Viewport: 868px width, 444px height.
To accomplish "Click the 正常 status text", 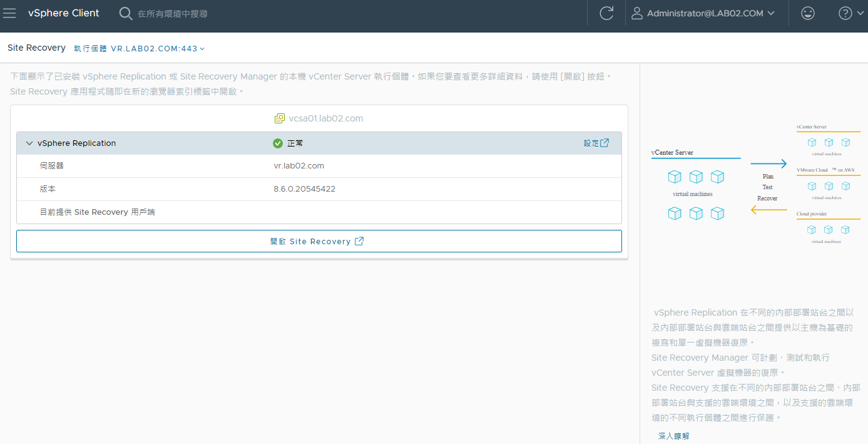I will [x=295, y=143].
